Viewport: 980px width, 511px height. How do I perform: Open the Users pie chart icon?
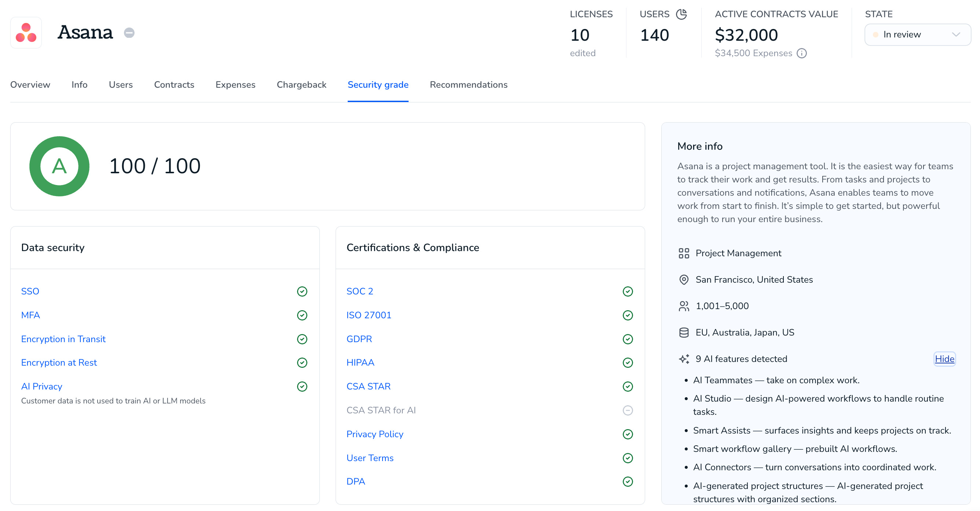coord(681,14)
